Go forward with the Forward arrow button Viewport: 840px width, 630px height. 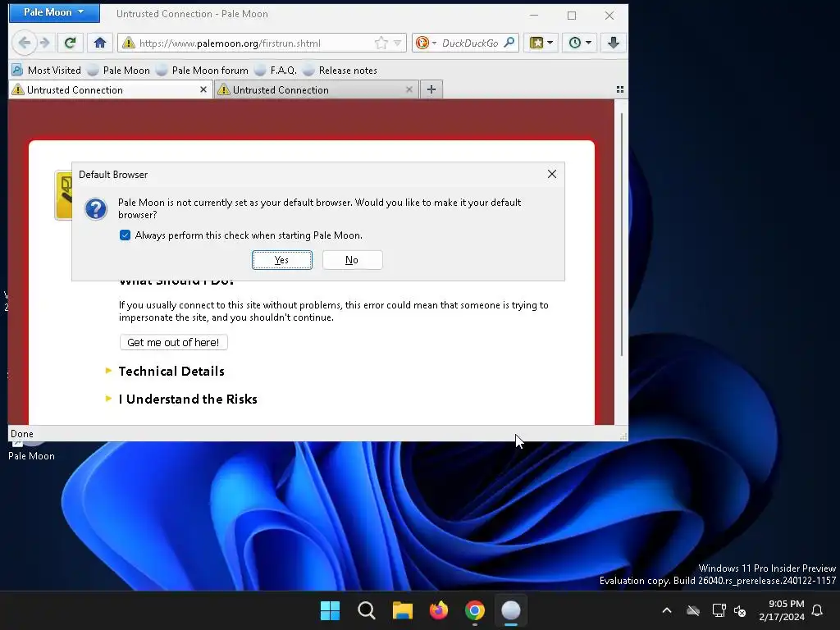tap(45, 43)
